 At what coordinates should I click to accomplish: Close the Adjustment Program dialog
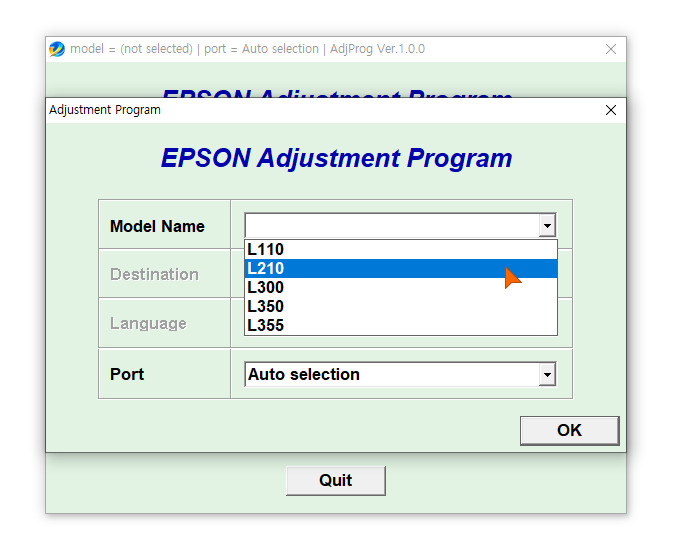(x=611, y=110)
